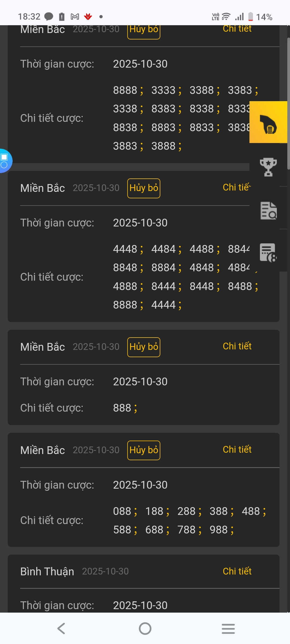The width and height of the screenshot is (290, 644).
Task: Open the trophy icon in side panel
Action: pos(268,167)
